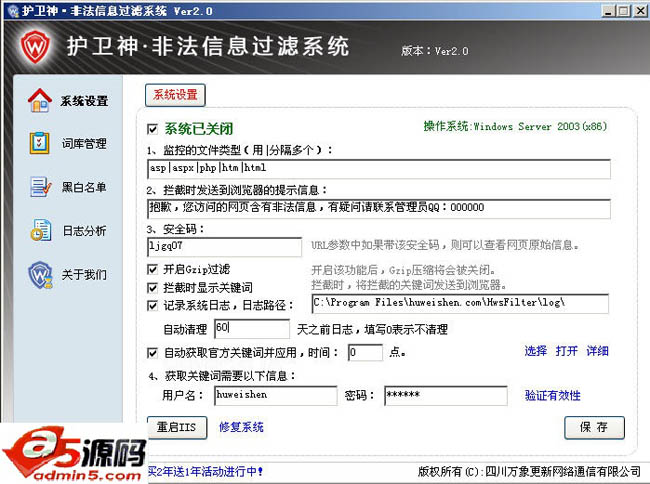
Task: Click the log path input field
Action: [460, 303]
